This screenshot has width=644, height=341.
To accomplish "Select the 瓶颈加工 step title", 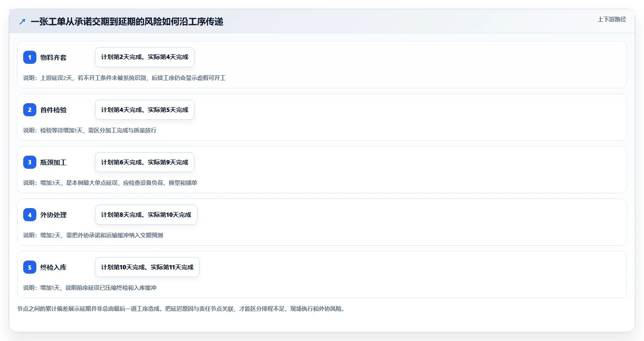I will (x=53, y=162).
